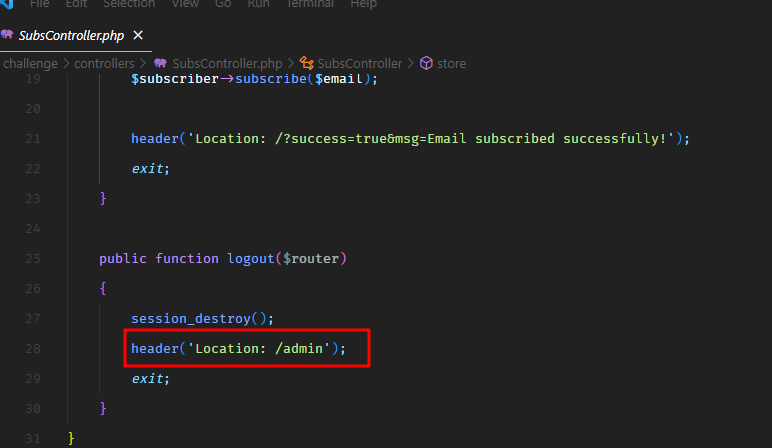The image size is (772, 448).
Task: Open the Selection menu
Action: (x=129, y=4)
